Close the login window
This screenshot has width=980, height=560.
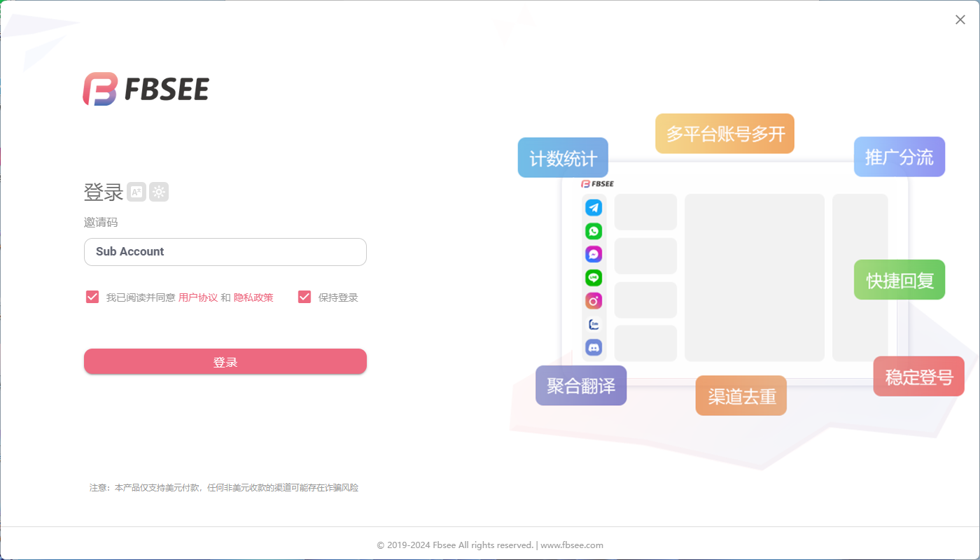click(960, 20)
